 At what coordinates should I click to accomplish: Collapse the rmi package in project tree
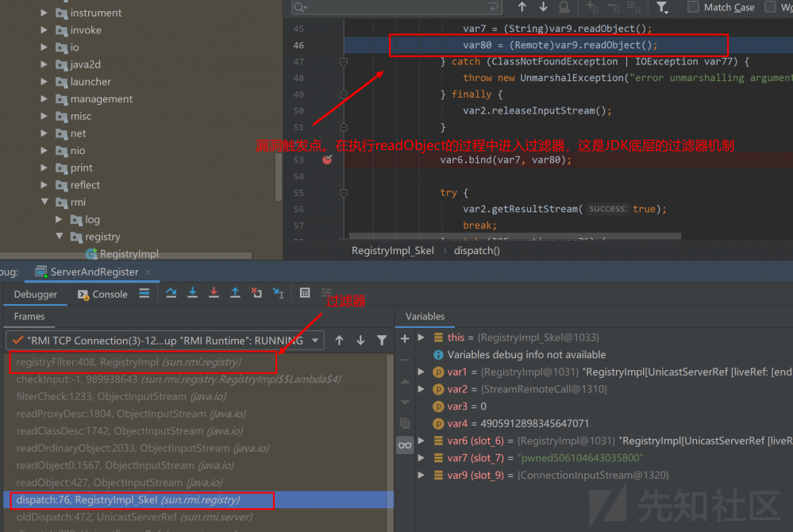click(x=44, y=202)
